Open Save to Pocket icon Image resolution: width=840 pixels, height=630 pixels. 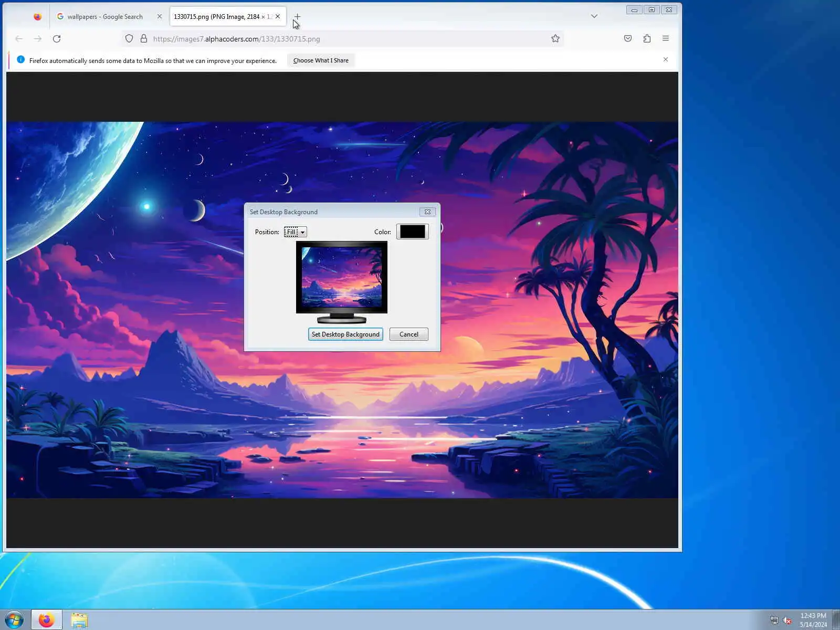point(628,39)
